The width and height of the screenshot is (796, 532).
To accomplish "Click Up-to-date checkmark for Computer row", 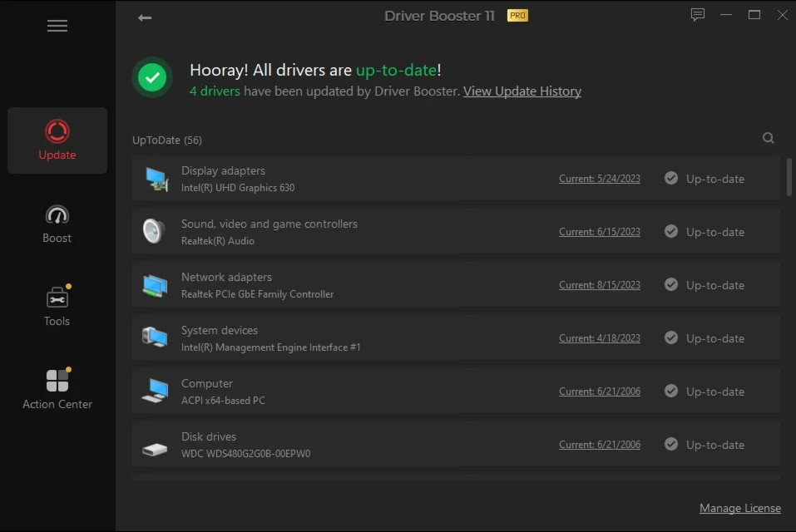I will point(671,392).
